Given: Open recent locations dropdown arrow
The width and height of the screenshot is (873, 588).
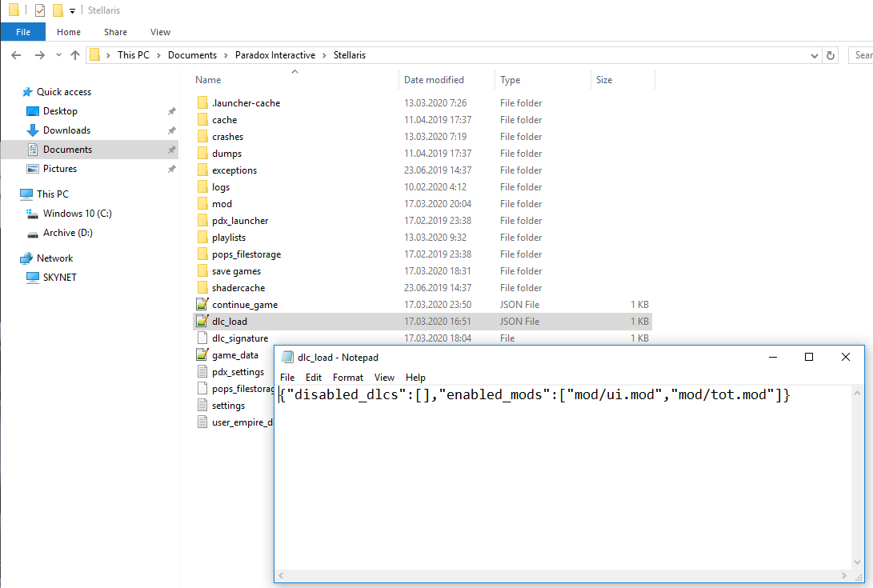Looking at the screenshot, I should point(58,55).
